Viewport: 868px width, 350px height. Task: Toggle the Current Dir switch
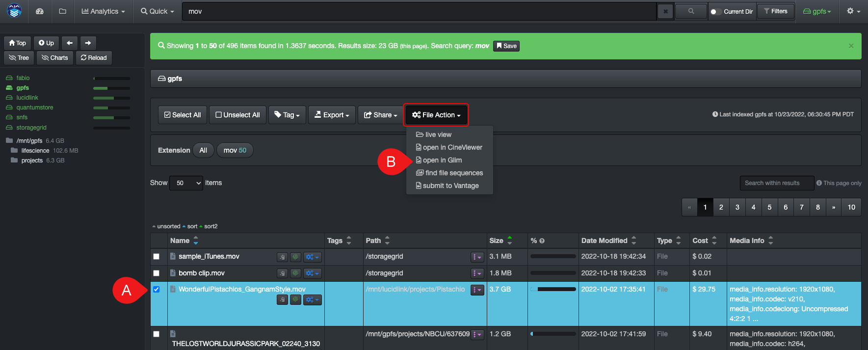(x=715, y=12)
